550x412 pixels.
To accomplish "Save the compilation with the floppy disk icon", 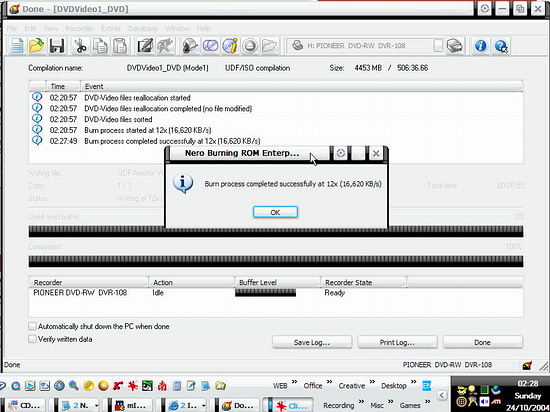I will 57,46.
